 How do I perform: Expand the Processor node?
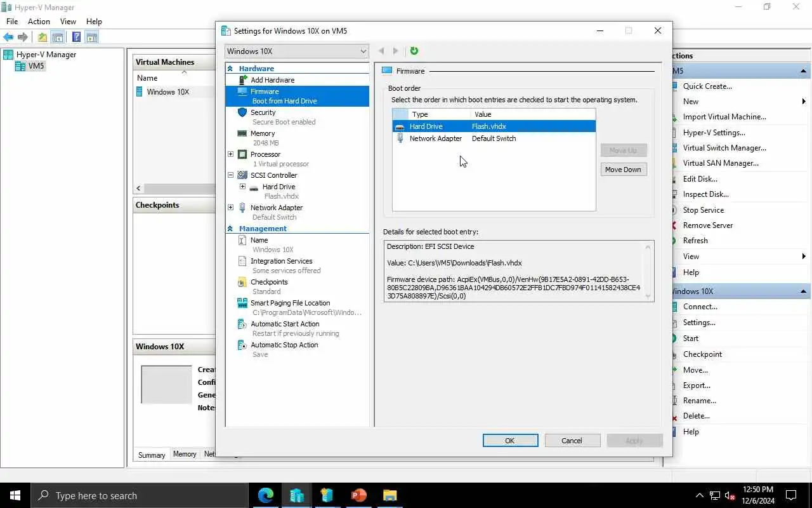click(231, 154)
